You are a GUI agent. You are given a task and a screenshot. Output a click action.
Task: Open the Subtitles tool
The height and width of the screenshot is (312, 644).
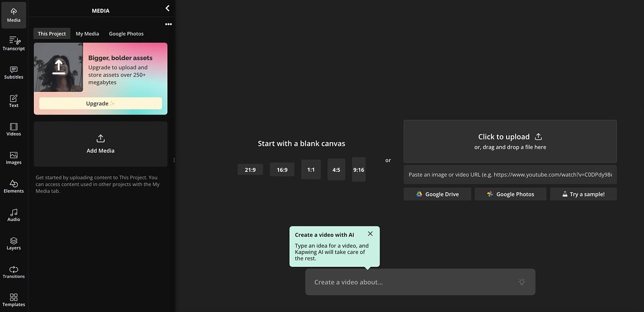pyautogui.click(x=13, y=72)
